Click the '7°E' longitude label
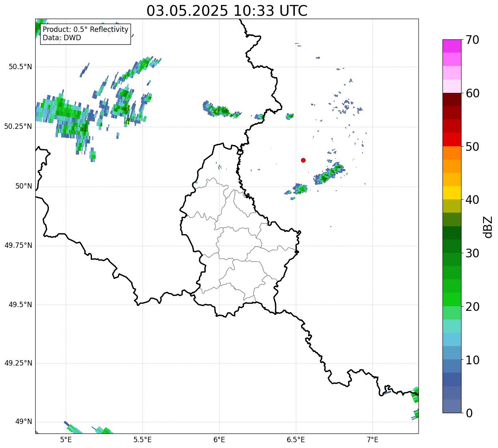The image size is (498, 448). [372, 440]
